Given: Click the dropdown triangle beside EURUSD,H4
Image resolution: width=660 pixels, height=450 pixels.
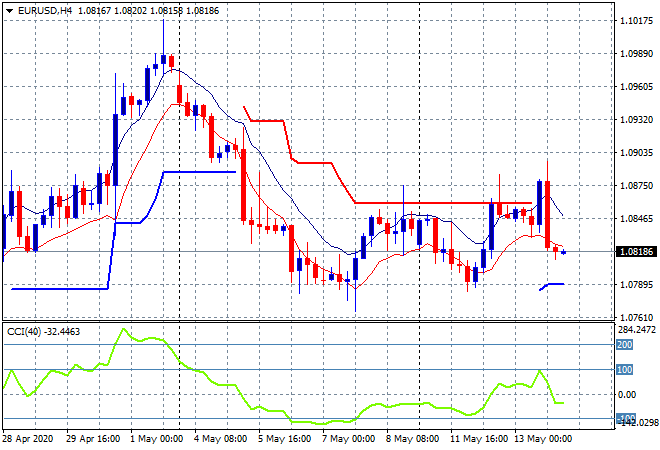Looking at the screenshot, I should pyautogui.click(x=10, y=11).
